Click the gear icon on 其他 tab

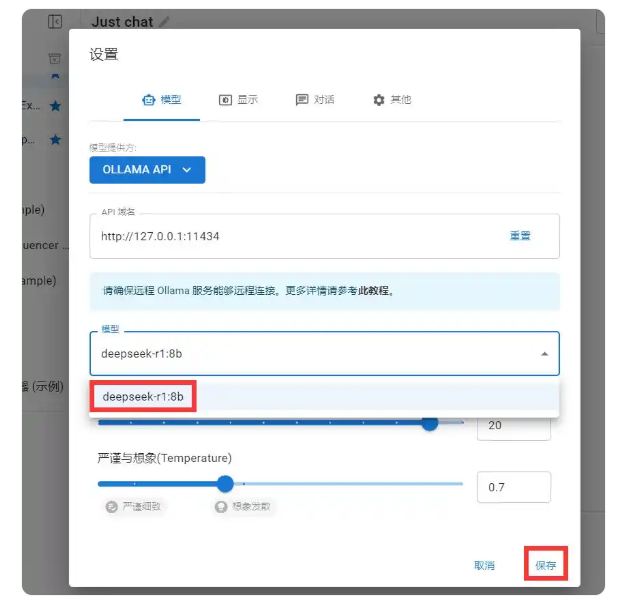378,100
